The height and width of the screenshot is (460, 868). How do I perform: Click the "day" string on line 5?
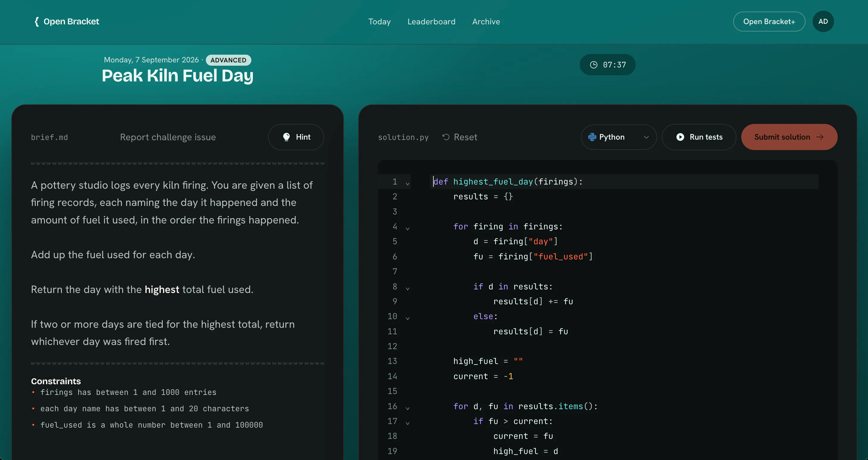541,241
